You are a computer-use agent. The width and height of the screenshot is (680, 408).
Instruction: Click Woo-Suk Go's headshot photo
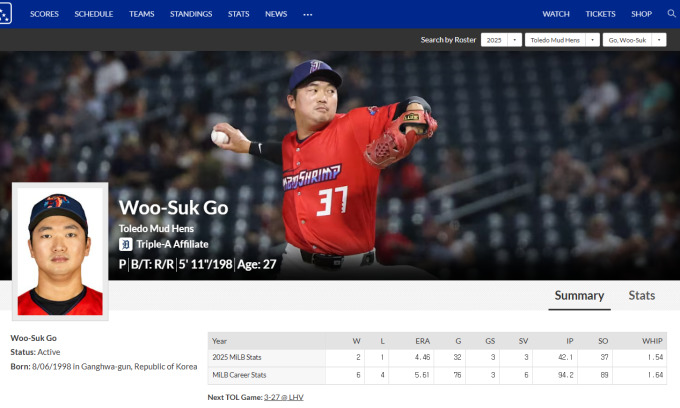tap(59, 250)
